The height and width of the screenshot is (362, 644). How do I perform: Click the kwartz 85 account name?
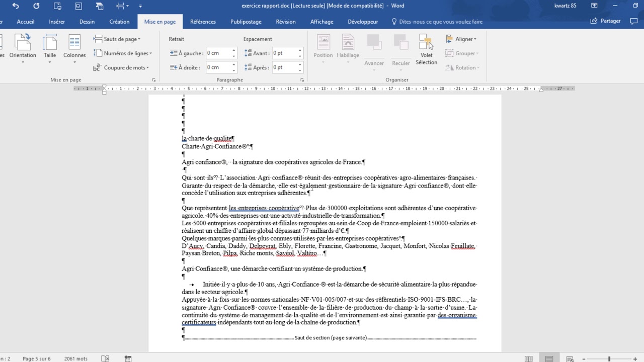(566, 6)
